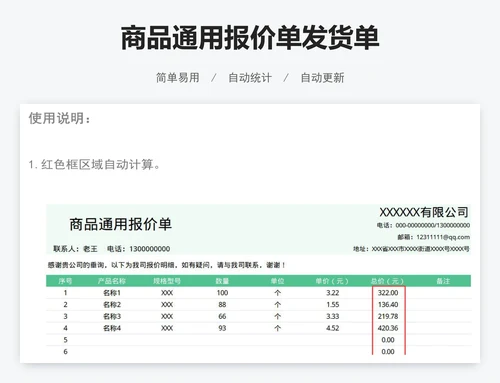Select the unit price 3.22
The height and width of the screenshot is (383, 500).
(333, 293)
